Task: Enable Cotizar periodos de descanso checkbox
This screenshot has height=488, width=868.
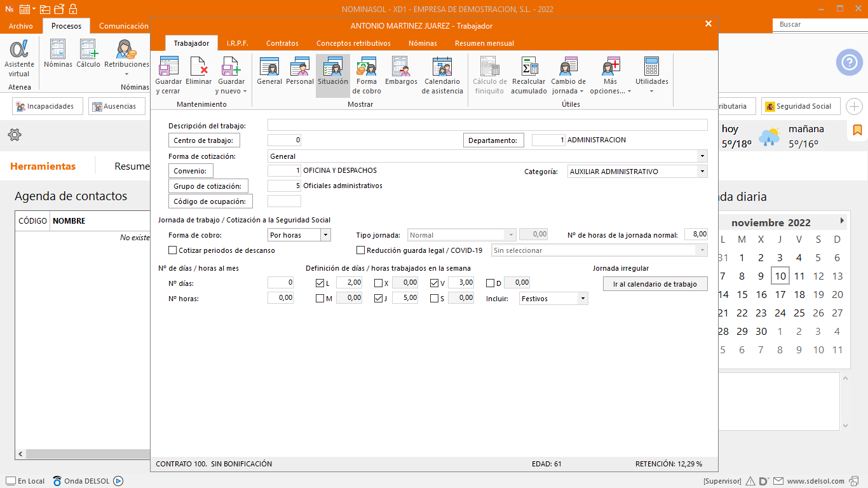Action: [173, 250]
